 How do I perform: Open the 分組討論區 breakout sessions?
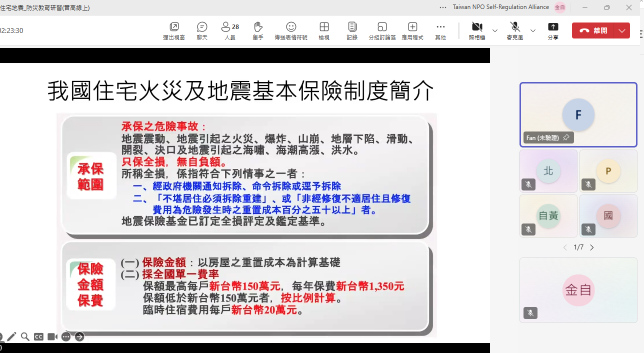(x=382, y=30)
